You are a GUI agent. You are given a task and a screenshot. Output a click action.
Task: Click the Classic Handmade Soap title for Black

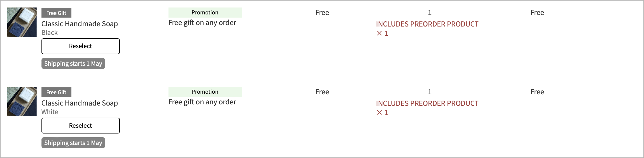coord(80,24)
